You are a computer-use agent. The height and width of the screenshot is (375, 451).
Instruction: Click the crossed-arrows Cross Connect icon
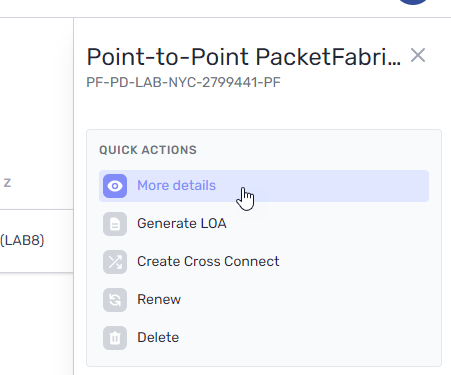[x=115, y=262]
